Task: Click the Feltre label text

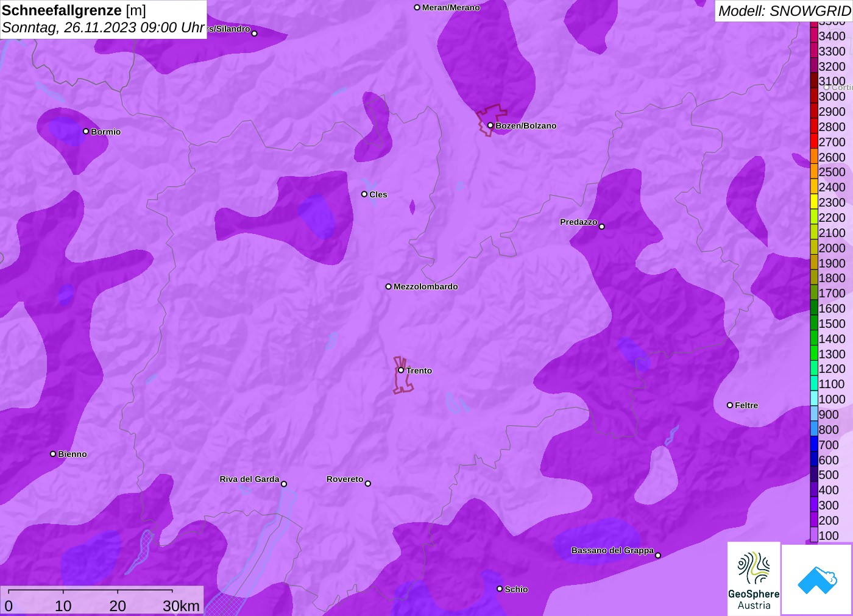Action: click(746, 405)
